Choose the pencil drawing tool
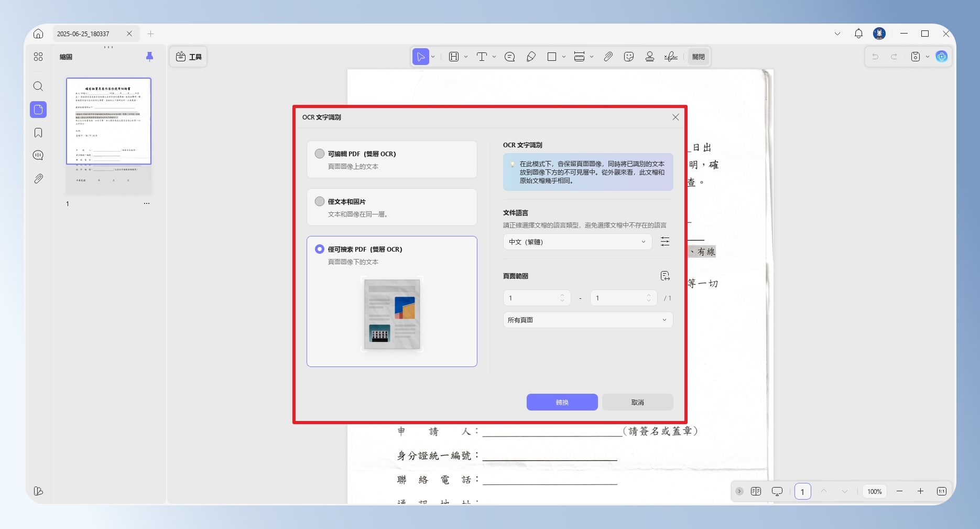This screenshot has height=529, width=980. pos(531,57)
